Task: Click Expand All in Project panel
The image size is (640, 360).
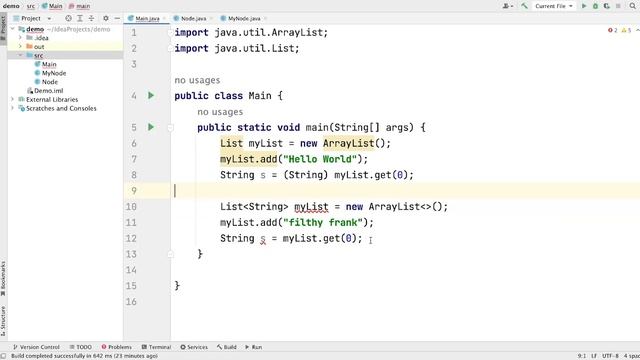Action: [x=80, y=18]
